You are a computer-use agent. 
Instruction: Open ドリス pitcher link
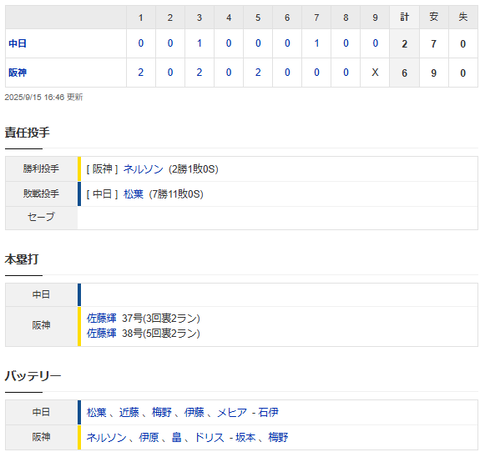pos(209,437)
